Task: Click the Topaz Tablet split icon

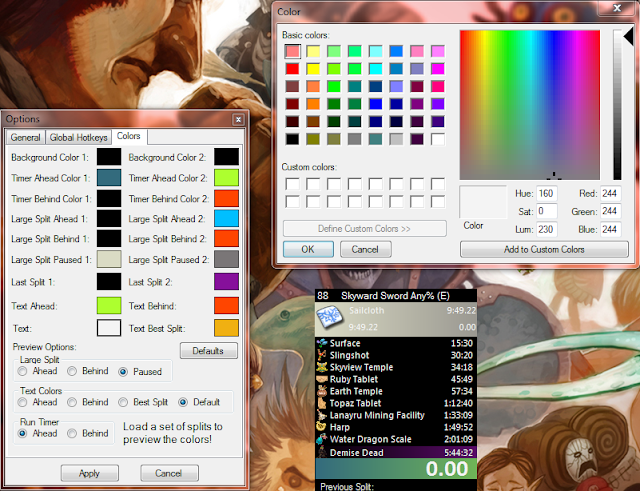Action: click(x=322, y=403)
